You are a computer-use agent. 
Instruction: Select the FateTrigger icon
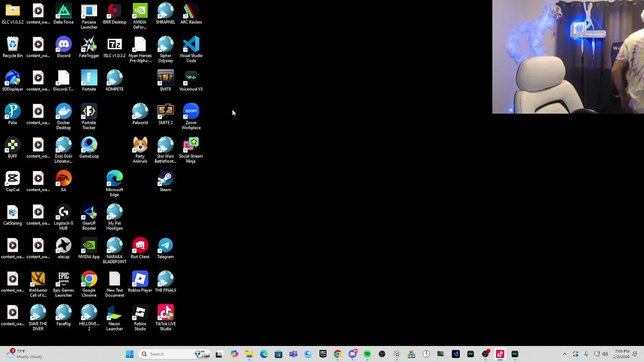pyautogui.click(x=89, y=48)
